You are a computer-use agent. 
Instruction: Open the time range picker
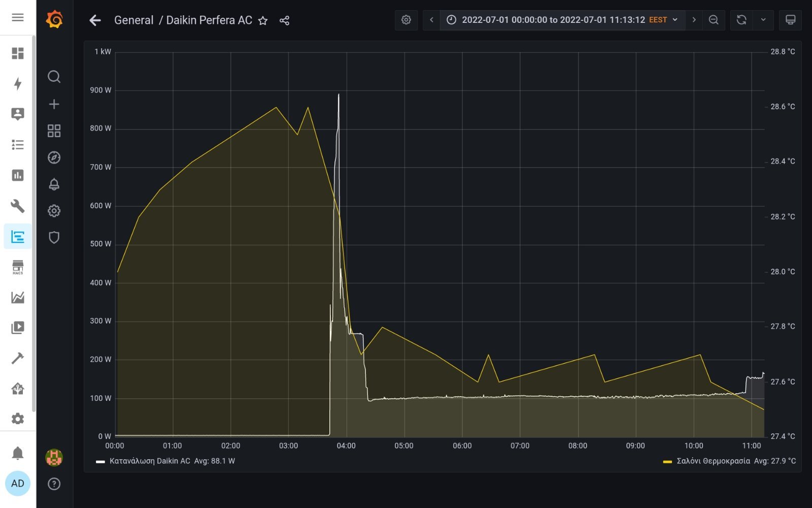click(x=562, y=20)
